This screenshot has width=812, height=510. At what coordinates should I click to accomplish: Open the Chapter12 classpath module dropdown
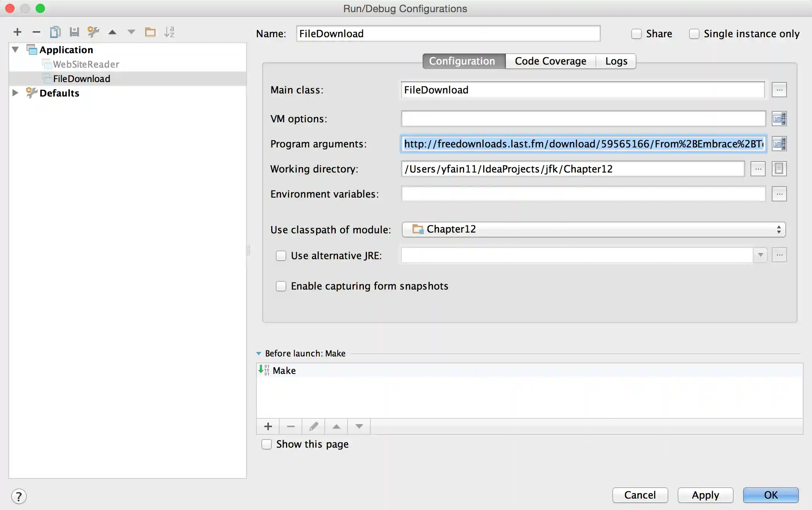594,230
